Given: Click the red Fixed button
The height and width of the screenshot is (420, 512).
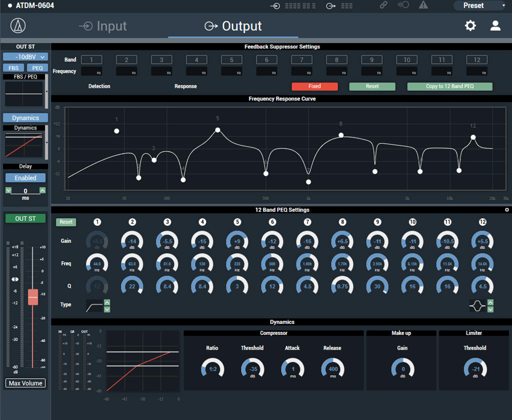Looking at the screenshot, I should (x=314, y=86).
